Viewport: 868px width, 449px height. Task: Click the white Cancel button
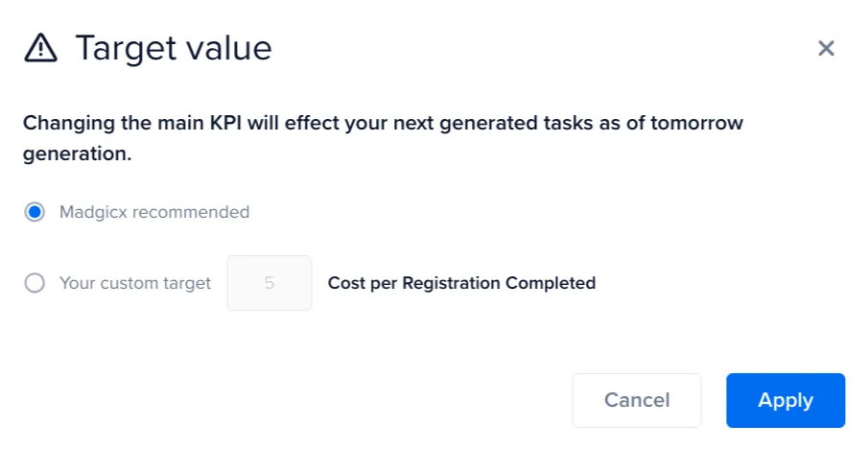pos(637,400)
